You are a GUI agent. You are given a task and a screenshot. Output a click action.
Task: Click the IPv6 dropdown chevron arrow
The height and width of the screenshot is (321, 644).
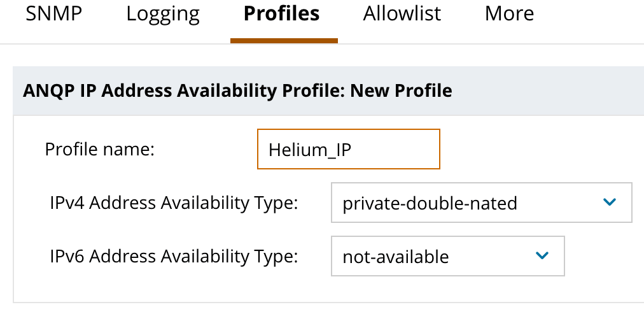point(542,256)
